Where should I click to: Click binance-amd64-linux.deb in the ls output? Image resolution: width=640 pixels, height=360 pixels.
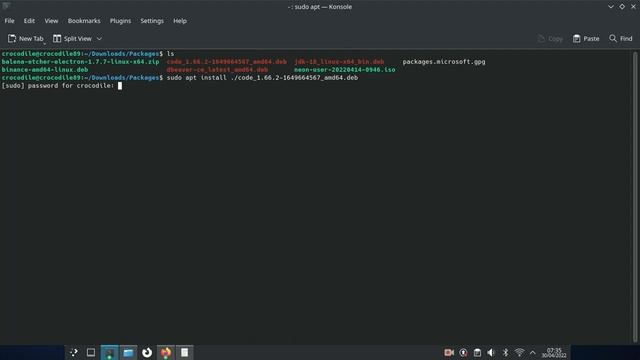click(x=45, y=70)
